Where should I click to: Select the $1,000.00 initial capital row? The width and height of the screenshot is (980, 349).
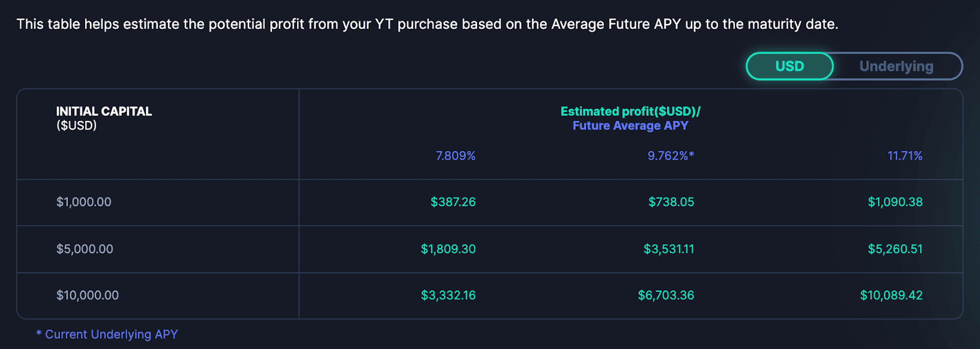click(489, 202)
